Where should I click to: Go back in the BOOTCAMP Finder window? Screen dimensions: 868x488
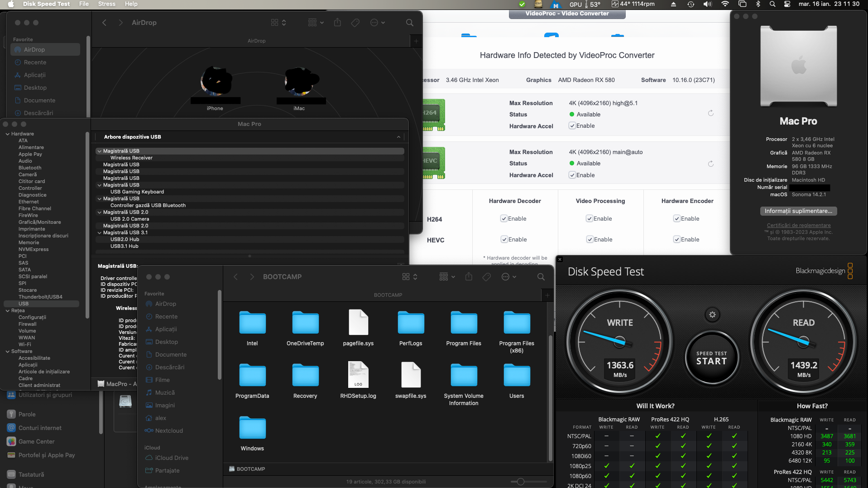(235, 277)
